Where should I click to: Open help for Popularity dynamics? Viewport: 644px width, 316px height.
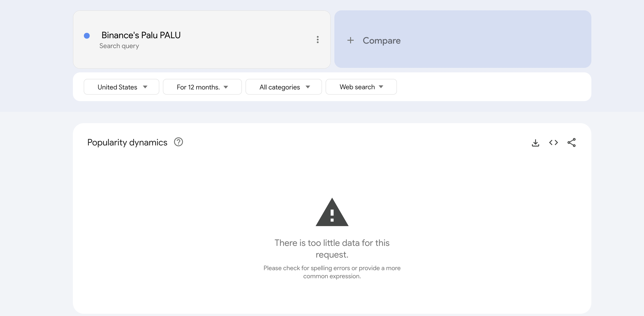tap(178, 142)
